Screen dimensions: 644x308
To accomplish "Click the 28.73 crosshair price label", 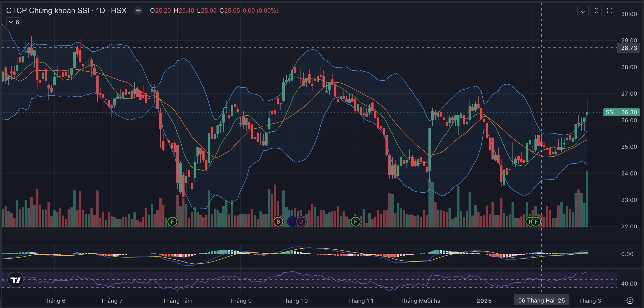I will click(x=629, y=48).
